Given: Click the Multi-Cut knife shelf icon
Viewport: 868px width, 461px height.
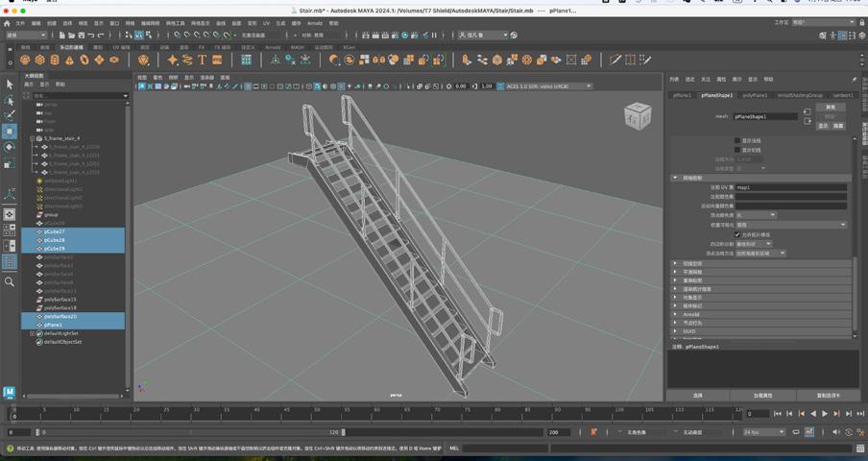Looking at the screenshot, I should [x=615, y=60].
